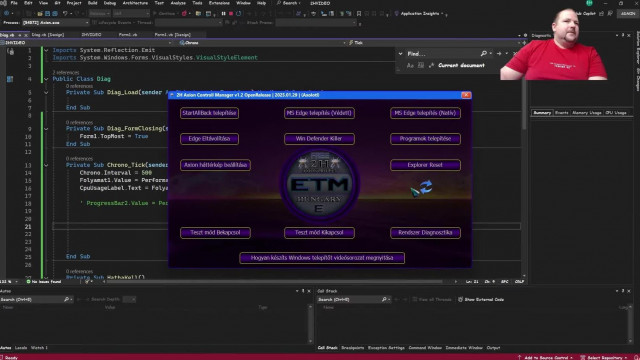
Task: Switch to Form1.vb [Design] tab
Action: pos(173,35)
